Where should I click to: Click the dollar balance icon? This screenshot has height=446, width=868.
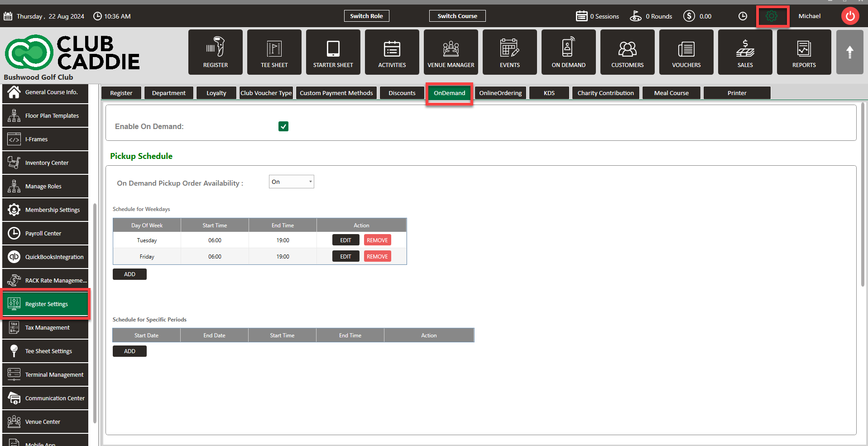pyautogui.click(x=689, y=16)
